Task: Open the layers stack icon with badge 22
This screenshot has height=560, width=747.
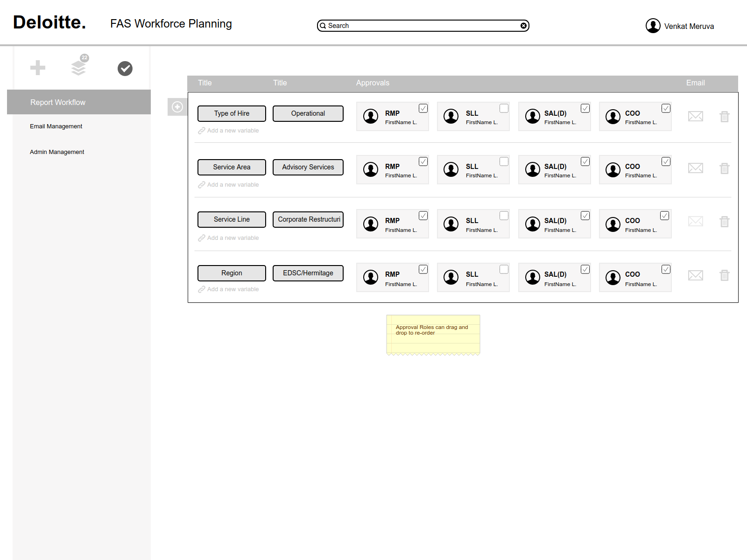Action: 79,66
